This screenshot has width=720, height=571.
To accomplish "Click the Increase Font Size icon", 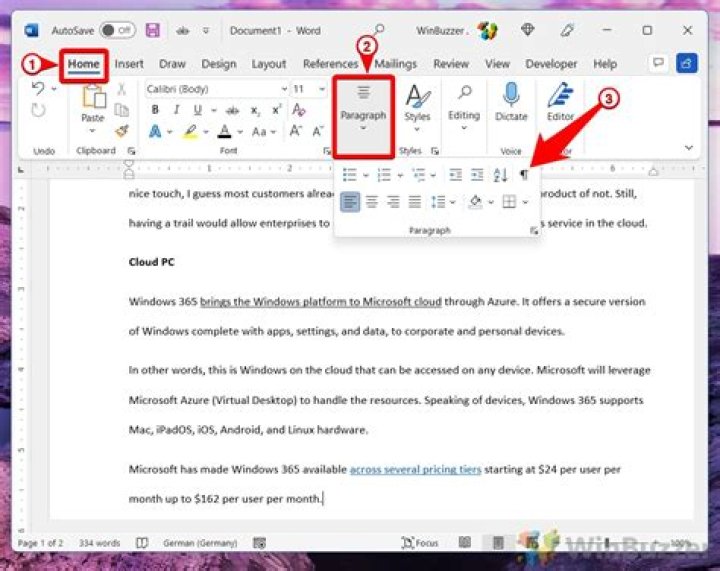I will (x=295, y=132).
